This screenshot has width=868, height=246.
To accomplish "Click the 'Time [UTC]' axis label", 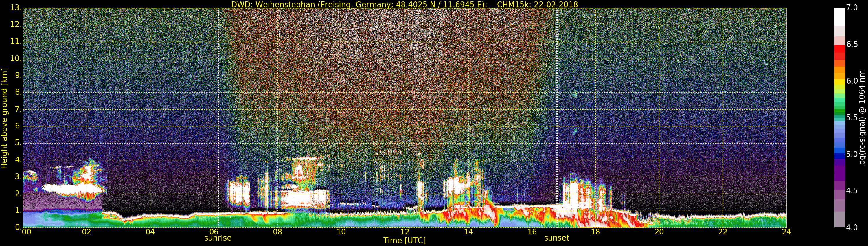I will click(404, 241).
